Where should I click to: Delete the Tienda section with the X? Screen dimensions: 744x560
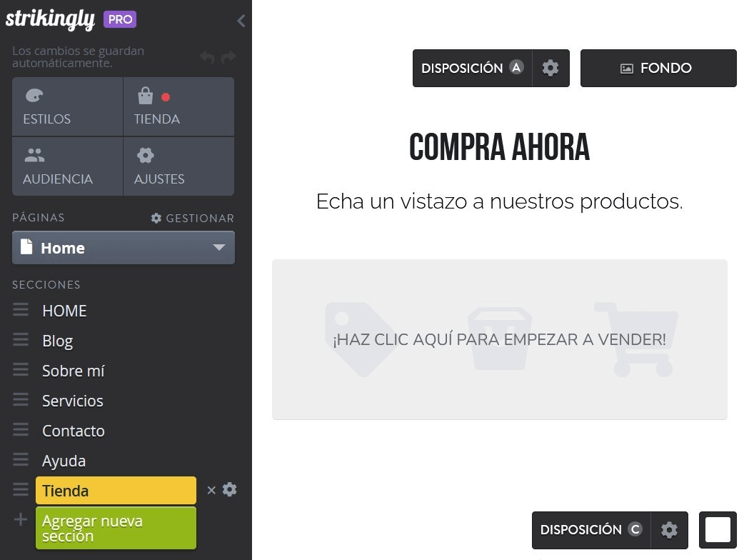coord(211,490)
